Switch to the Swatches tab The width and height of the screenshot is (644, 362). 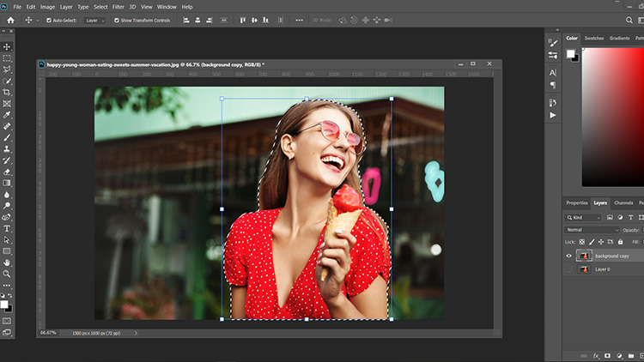point(594,38)
